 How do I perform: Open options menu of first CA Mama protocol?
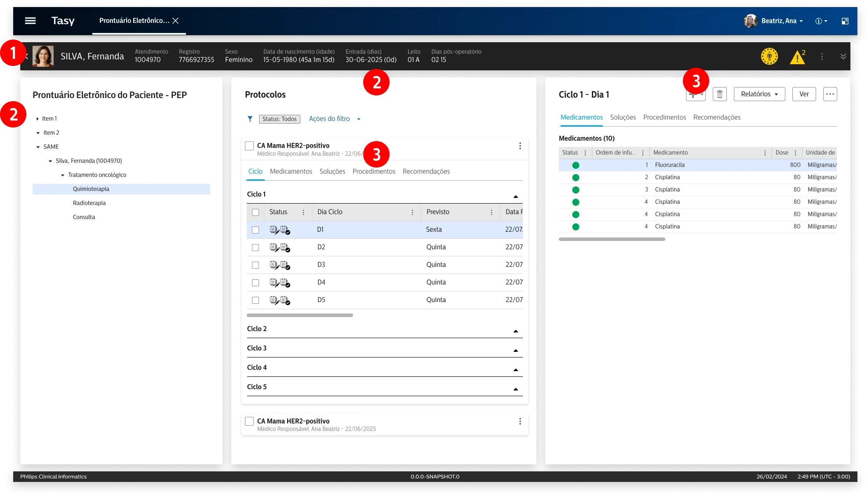(520, 146)
